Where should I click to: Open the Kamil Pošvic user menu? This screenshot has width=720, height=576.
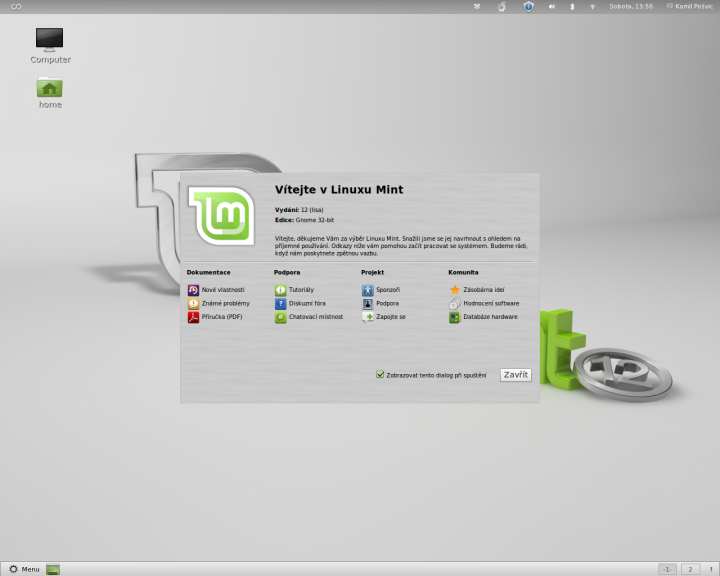click(690, 6)
